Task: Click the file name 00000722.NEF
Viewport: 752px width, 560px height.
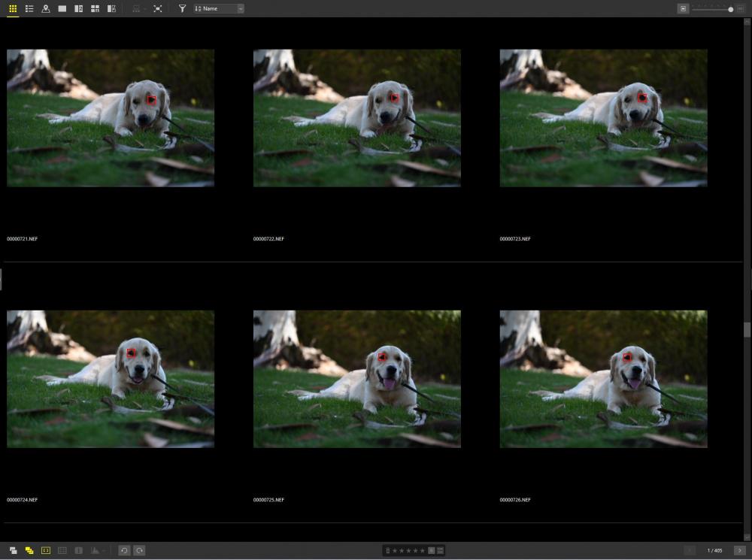Action: point(268,239)
